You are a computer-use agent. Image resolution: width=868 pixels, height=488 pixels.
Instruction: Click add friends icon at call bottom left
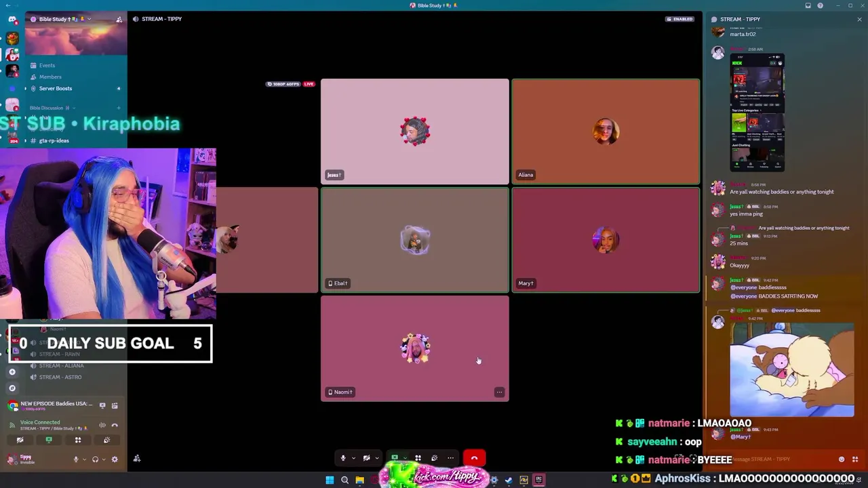[x=137, y=458]
